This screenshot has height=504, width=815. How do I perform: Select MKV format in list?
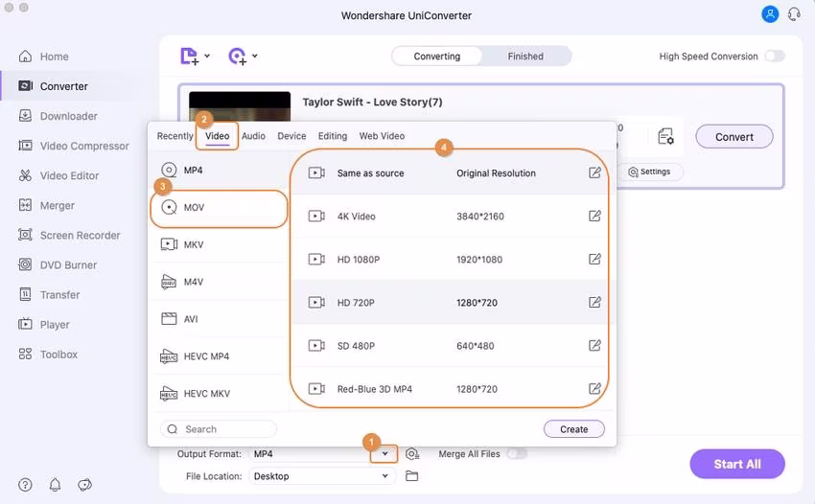(x=220, y=244)
